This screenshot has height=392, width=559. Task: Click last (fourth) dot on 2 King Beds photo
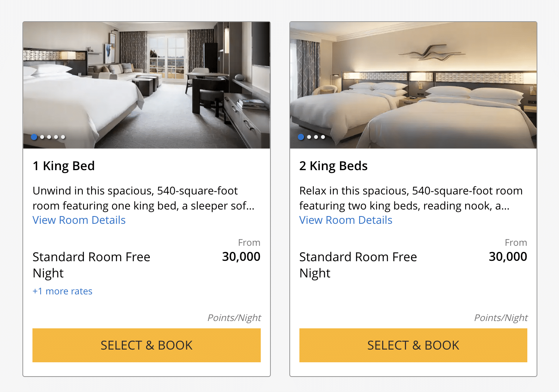point(323,137)
